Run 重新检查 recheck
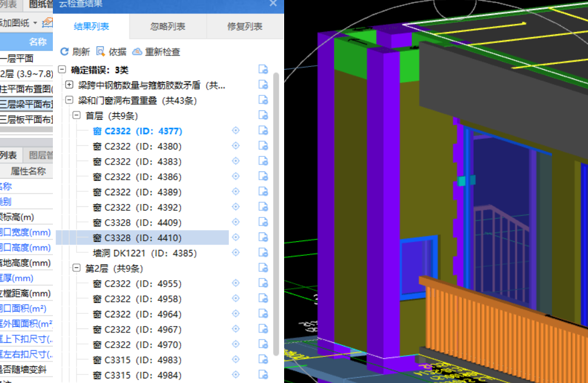The height and width of the screenshot is (383, 588). tap(156, 52)
